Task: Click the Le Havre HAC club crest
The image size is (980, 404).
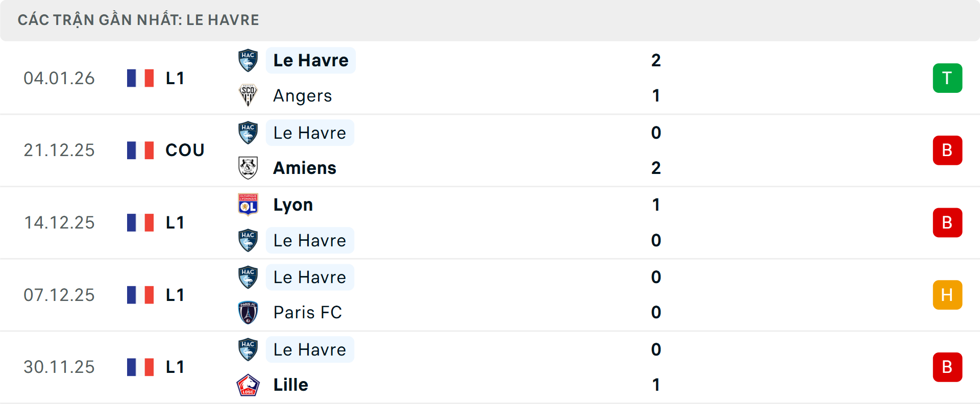Action: click(248, 60)
